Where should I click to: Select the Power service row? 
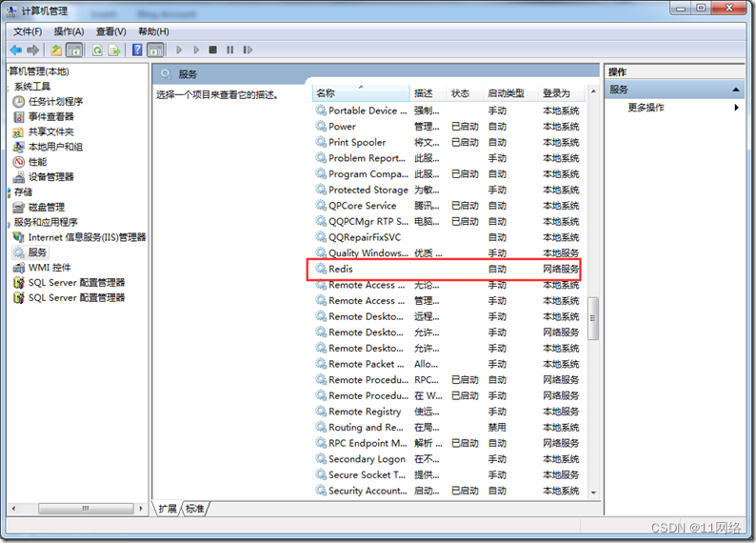448,127
